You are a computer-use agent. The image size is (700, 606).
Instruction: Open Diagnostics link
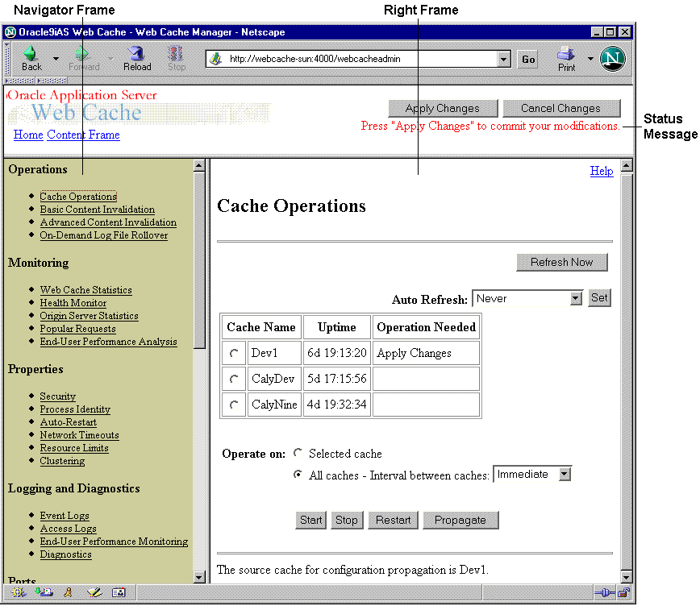coord(65,554)
